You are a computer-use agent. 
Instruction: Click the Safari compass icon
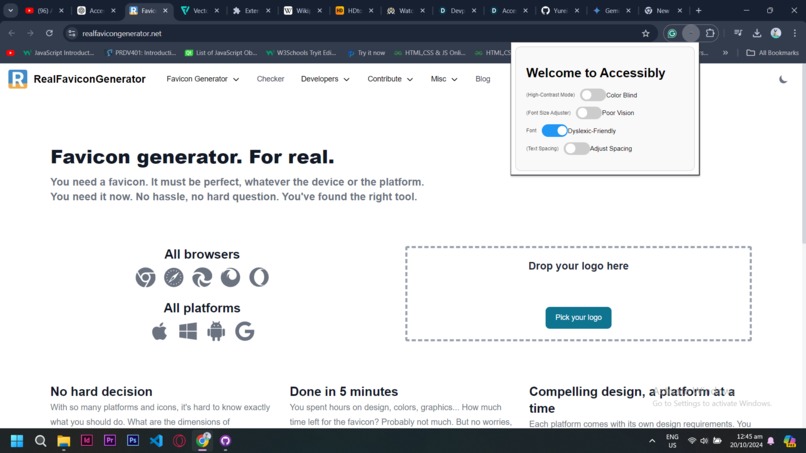(x=174, y=278)
